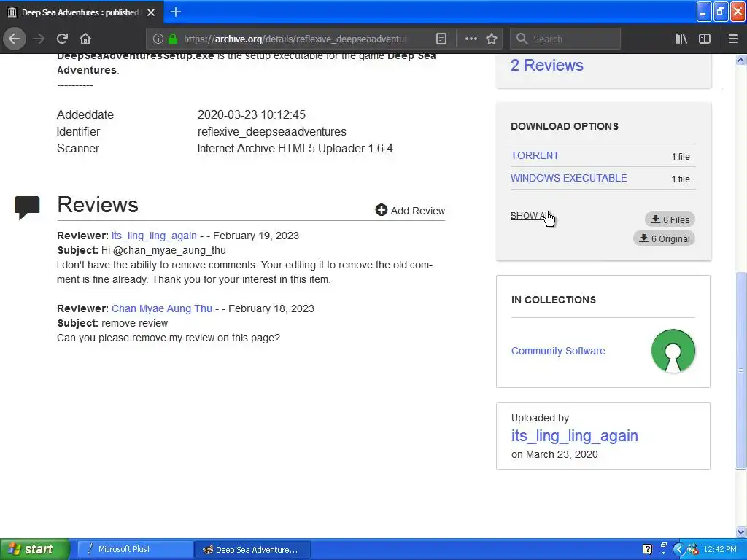747x560 pixels.
Task: Open the Community Software collection link
Action: pos(558,351)
